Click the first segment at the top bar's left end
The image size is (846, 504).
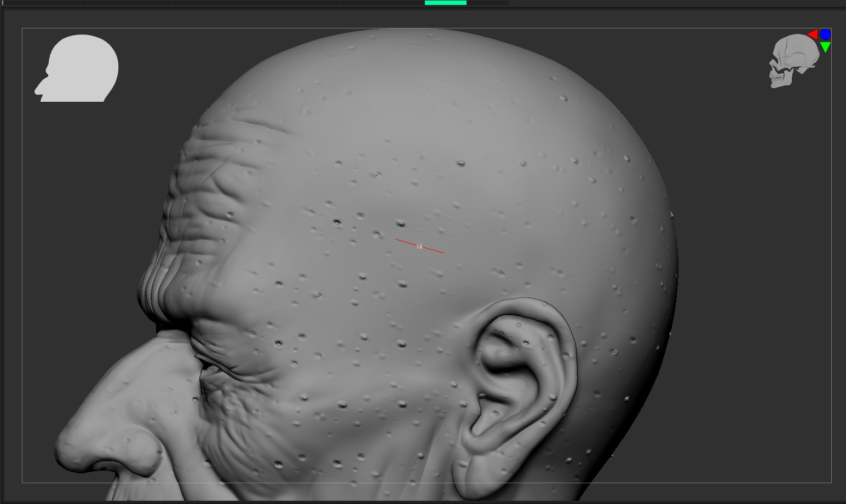(x=24, y=3)
